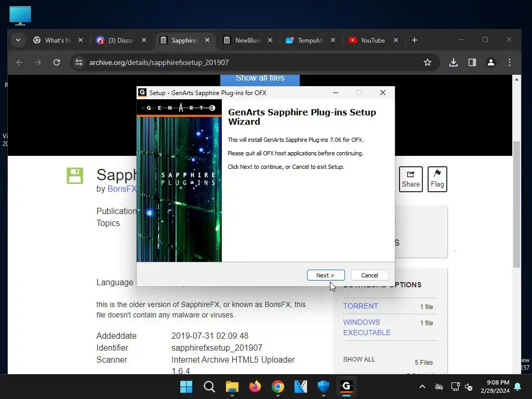The image size is (532, 399).
Task: Reload the archive.org page
Action: click(57, 62)
